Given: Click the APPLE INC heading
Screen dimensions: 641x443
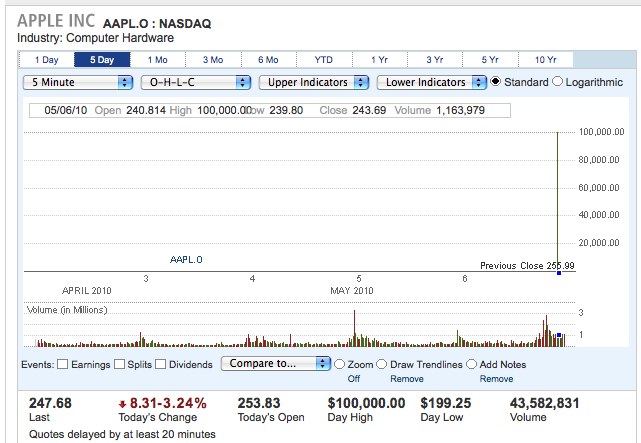Looking at the screenshot, I should pyautogui.click(x=56, y=21).
